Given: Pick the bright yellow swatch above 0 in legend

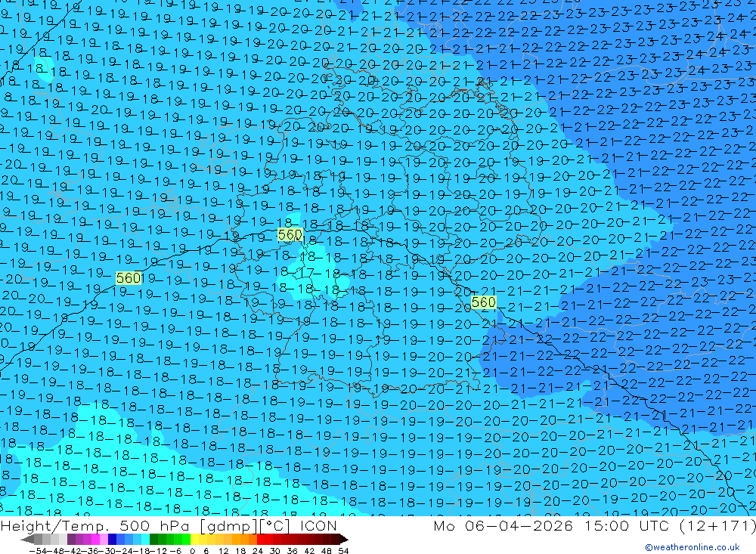Looking at the screenshot, I should (195, 539).
